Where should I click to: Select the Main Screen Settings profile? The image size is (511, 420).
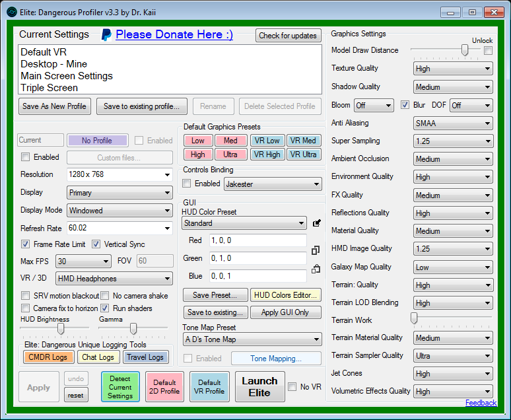tap(67, 76)
